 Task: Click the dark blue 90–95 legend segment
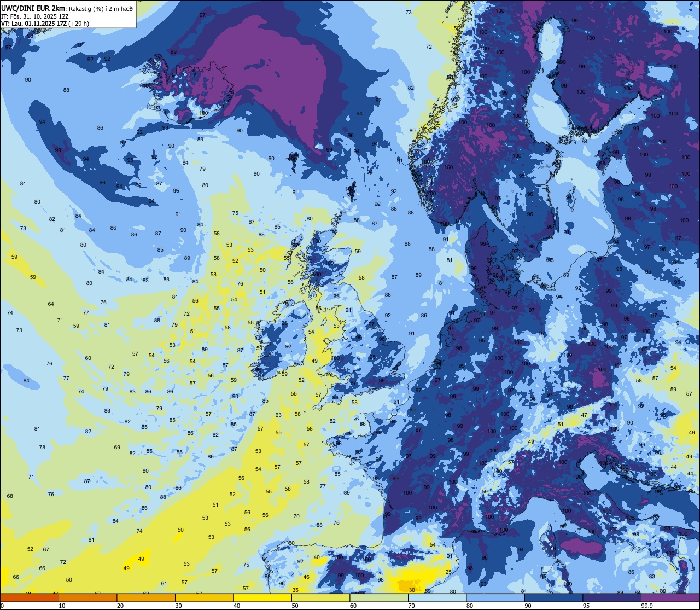point(553,598)
